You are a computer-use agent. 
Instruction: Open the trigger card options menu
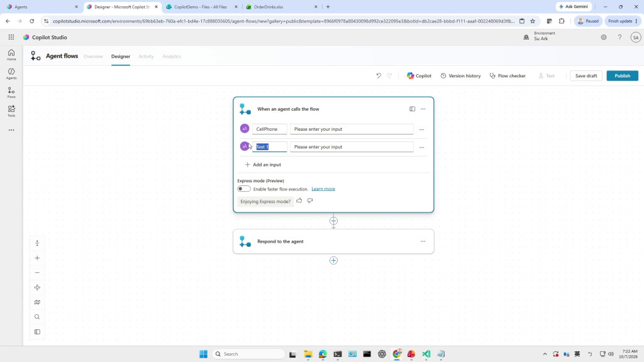423,109
